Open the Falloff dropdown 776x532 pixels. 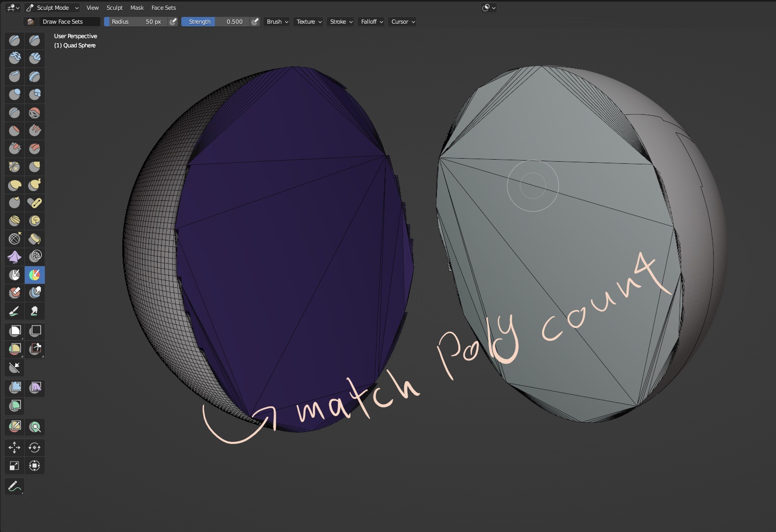(372, 22)
